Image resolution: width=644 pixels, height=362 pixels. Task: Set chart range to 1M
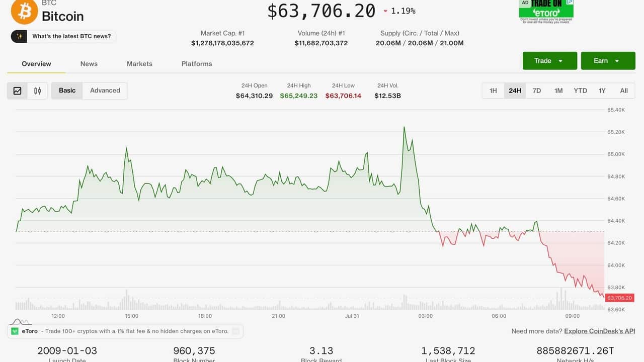558,90
